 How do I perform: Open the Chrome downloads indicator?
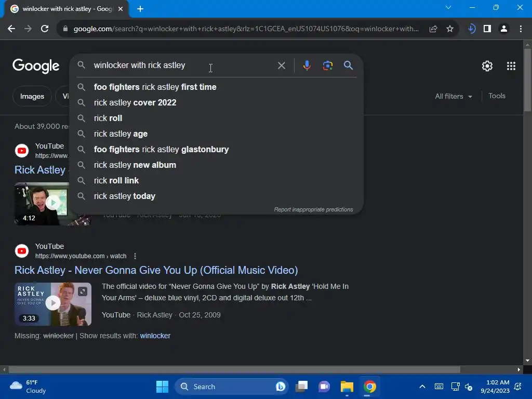click(x=471, y=29)
